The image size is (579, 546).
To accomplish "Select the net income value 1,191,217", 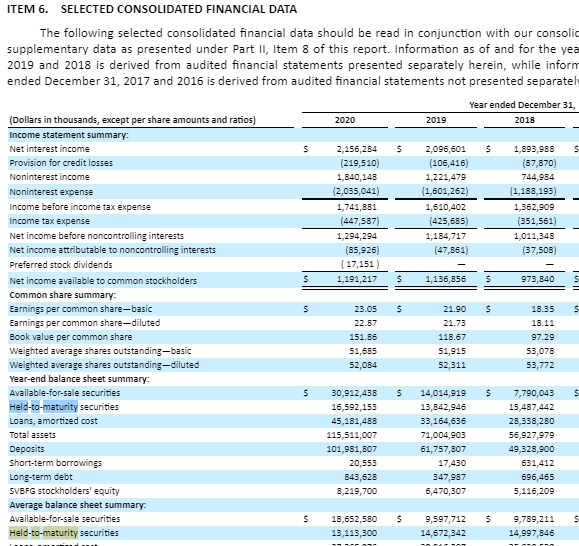I will coord(357,279).
